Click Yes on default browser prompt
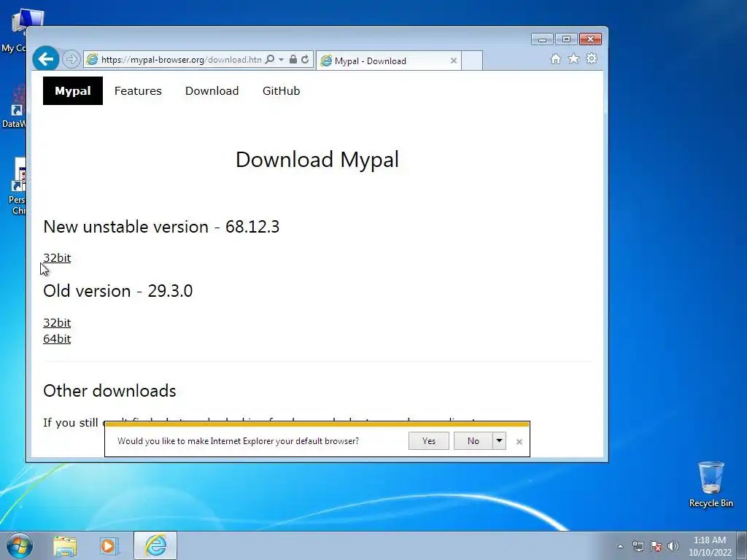Viewport: 747px width, 560px height. (429, 441)
